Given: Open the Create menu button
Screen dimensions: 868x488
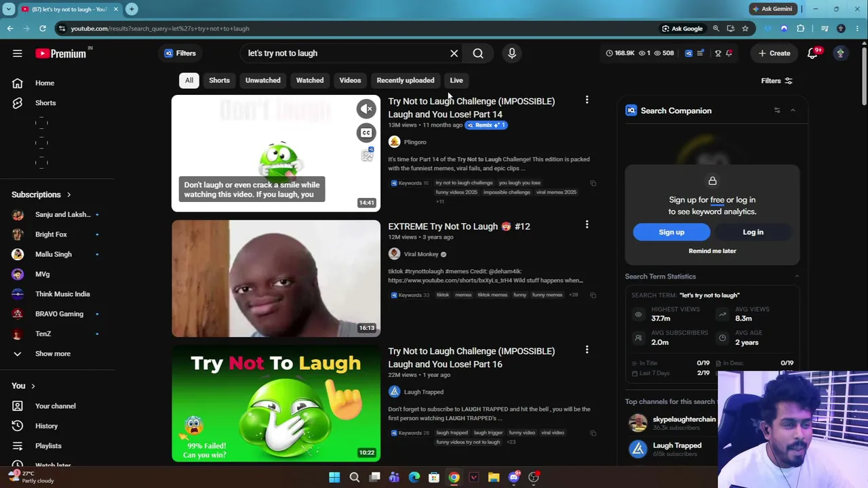Looking at the screenshot, I should coord(774,54).
